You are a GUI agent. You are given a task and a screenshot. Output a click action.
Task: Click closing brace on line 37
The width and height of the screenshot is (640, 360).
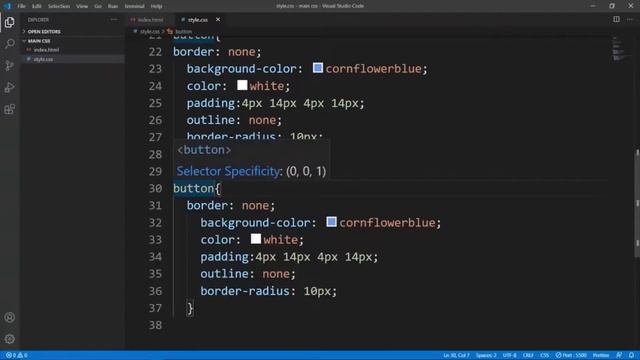[190, 308]
